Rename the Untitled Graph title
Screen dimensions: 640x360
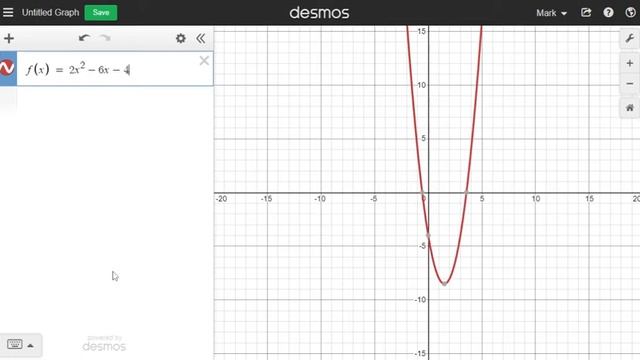(50, 13)
